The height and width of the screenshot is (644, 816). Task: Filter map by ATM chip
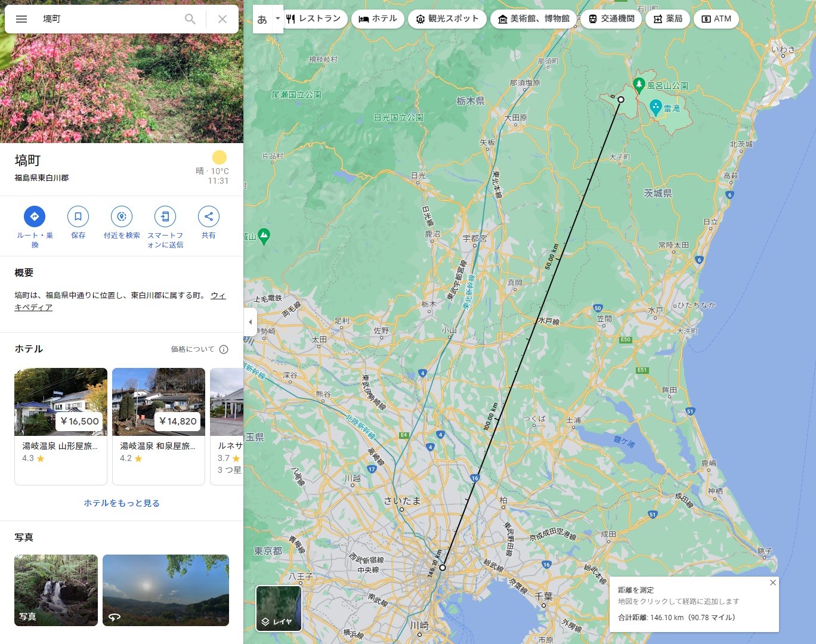(x=716, y=19)
